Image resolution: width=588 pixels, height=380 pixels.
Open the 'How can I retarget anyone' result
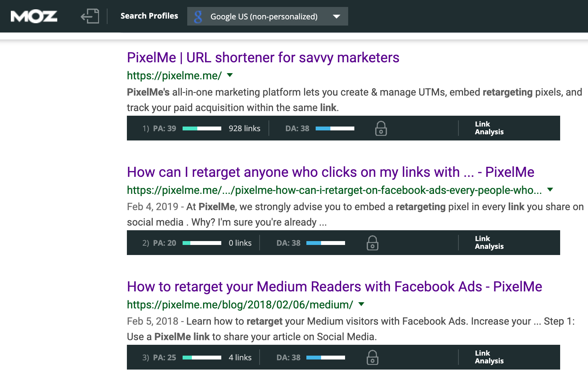pyautogui.click(x=331, y=172)
